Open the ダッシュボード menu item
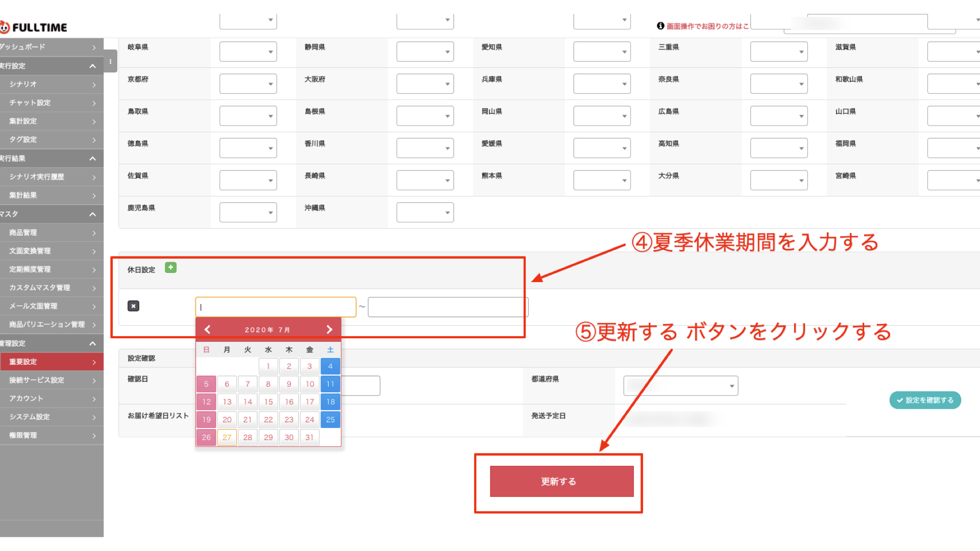This screenshot has width=980, height=551. click(x=52, y=47)
